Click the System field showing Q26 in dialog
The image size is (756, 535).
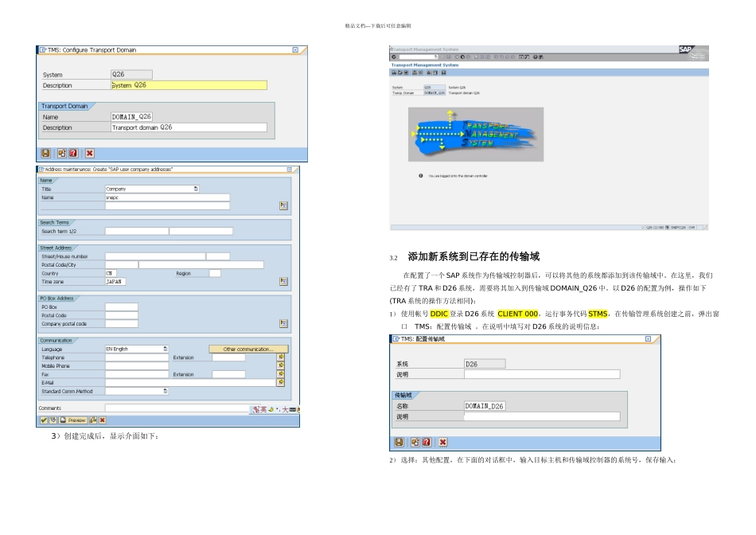tap(131, 74)
